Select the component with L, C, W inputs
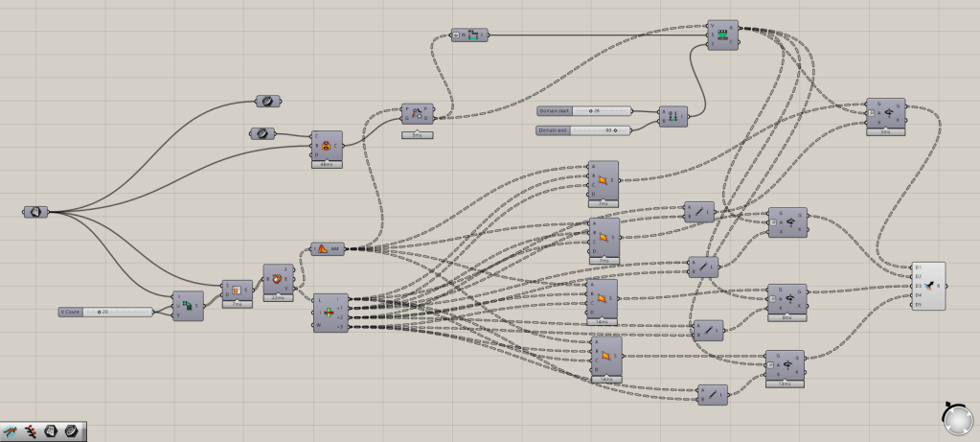The image size is (980, 442). coord(331,313)
